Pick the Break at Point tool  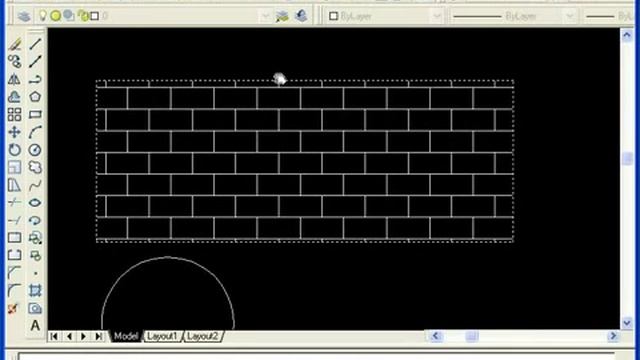[15, 238]
